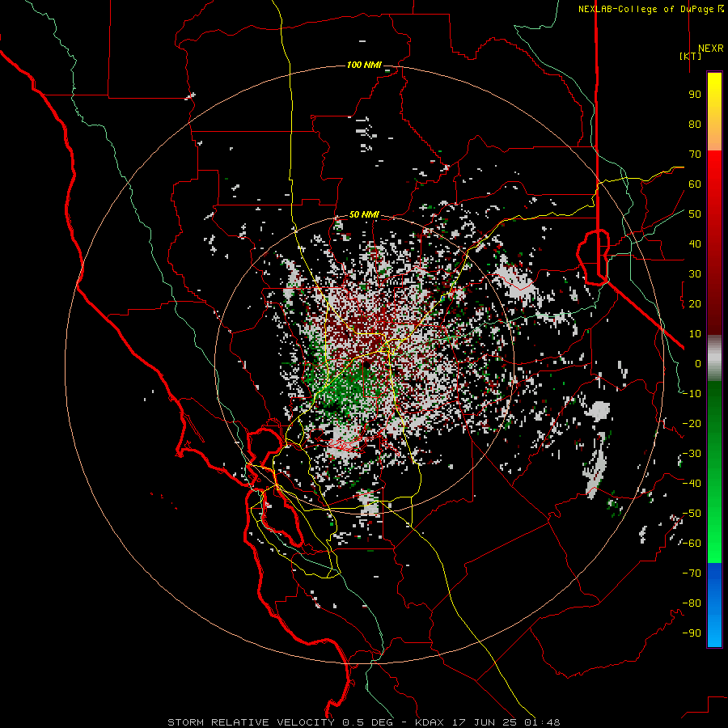
Task: Click the NEXR label above the scale
Action: (710, 49)
